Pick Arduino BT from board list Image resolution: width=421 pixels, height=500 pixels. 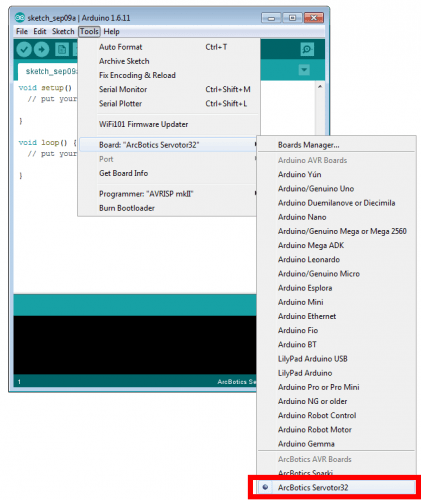coord(337,345)
